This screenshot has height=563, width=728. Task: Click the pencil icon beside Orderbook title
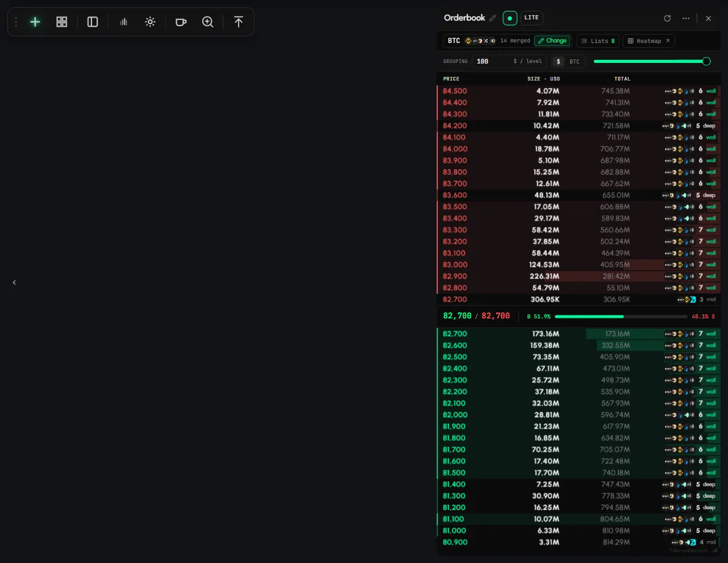click(492, 18)
